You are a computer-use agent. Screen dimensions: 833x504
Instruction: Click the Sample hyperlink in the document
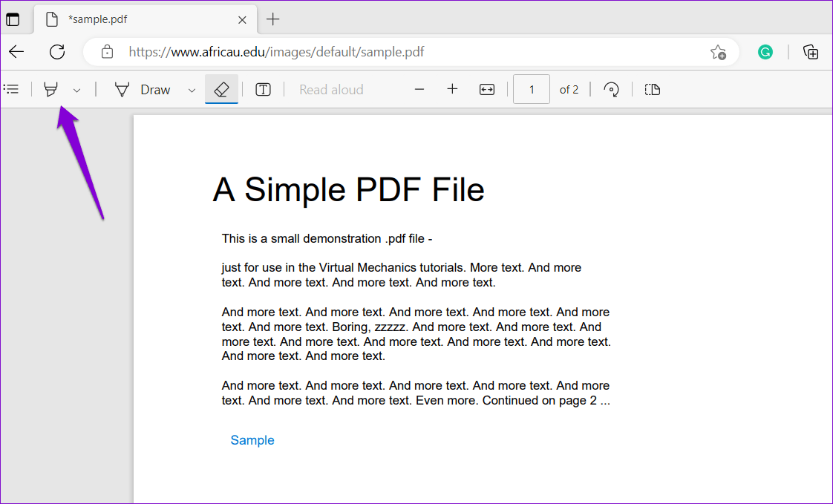pos(252,440)
